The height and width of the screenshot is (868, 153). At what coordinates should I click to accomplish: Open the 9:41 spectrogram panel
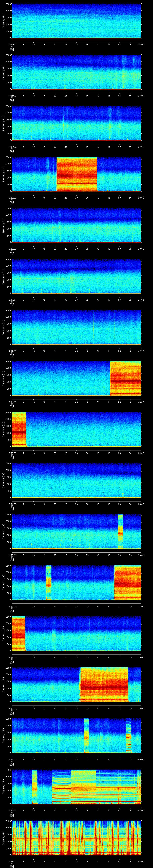76,837
